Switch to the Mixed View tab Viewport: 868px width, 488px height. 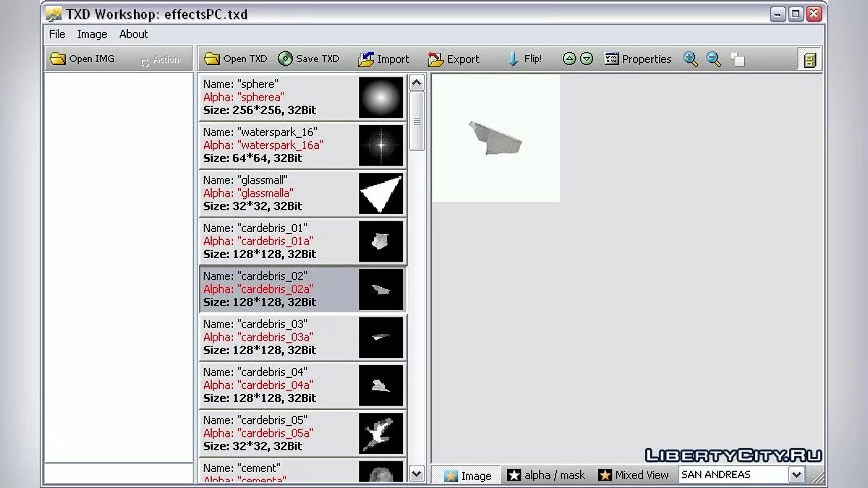[x=634, y=475]
